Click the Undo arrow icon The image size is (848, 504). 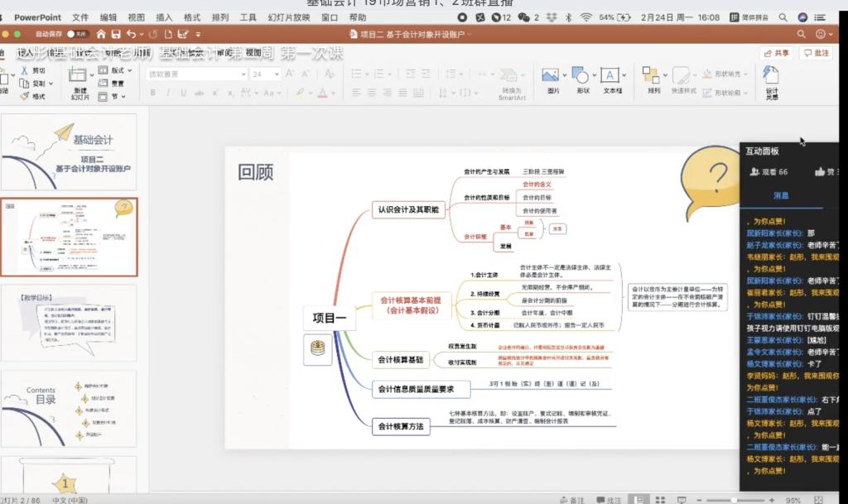coord(131,34)
